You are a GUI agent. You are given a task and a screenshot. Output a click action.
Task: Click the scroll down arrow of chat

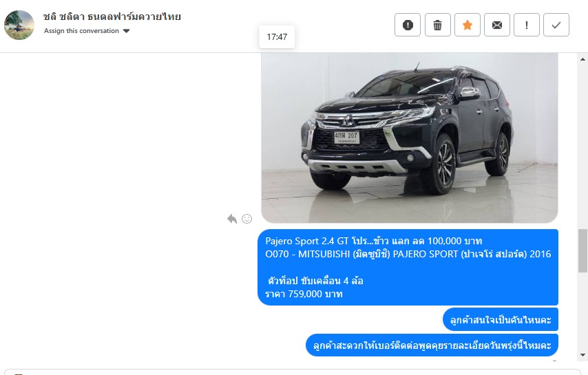pos(582,355)
